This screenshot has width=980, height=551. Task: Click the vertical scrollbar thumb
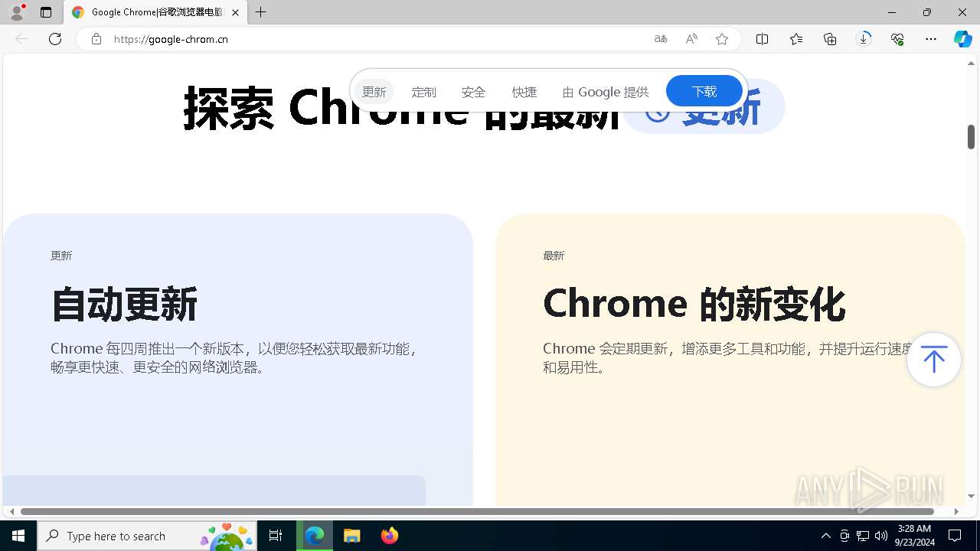click(x=971, y=137)
